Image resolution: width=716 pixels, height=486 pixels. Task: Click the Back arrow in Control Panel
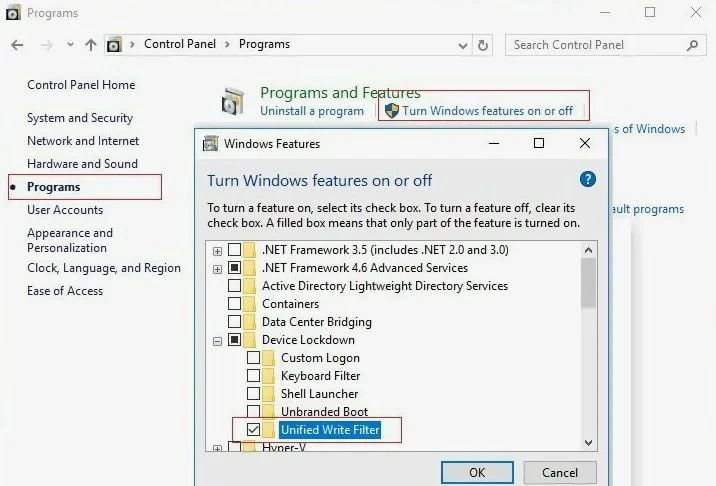(17, 45)
